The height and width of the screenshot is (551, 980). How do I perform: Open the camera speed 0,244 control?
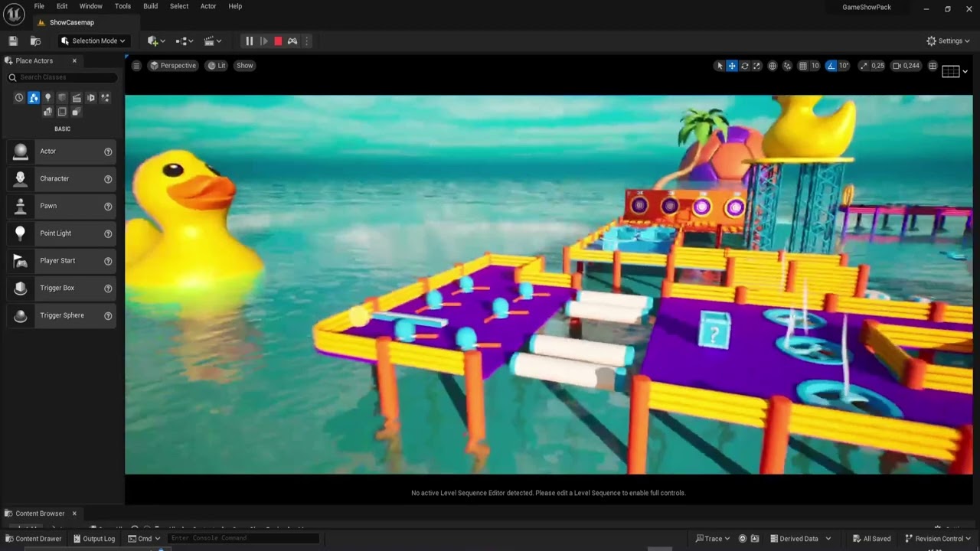tap(906, 66)
